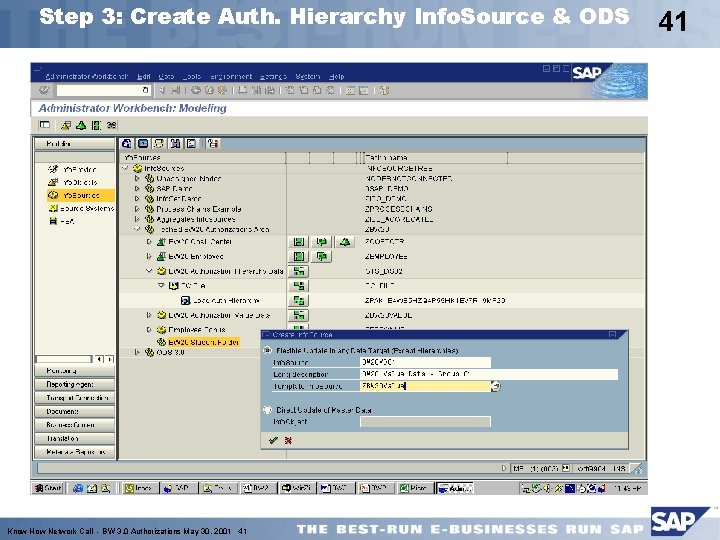
Task: Click the red Cancel icon in the toolbar
Action: (x=222, y=90)
